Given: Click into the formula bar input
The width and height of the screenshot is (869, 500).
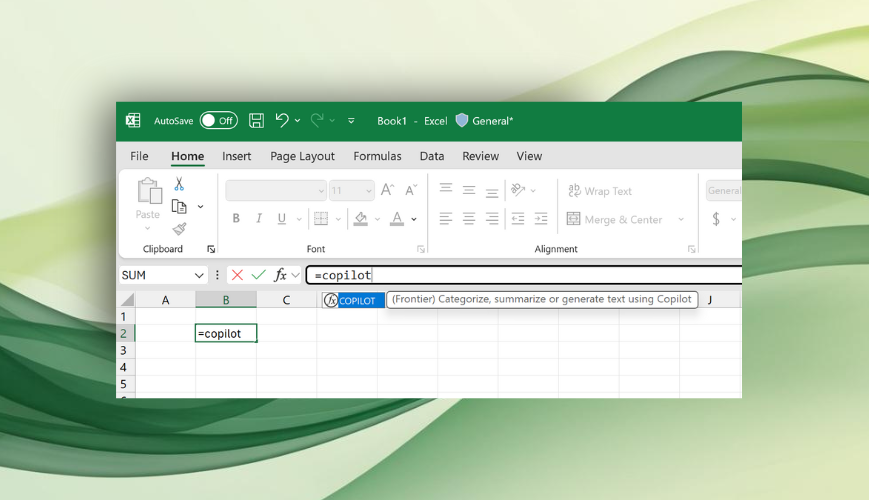Looking at the screenshot, I should click(524, 275).
